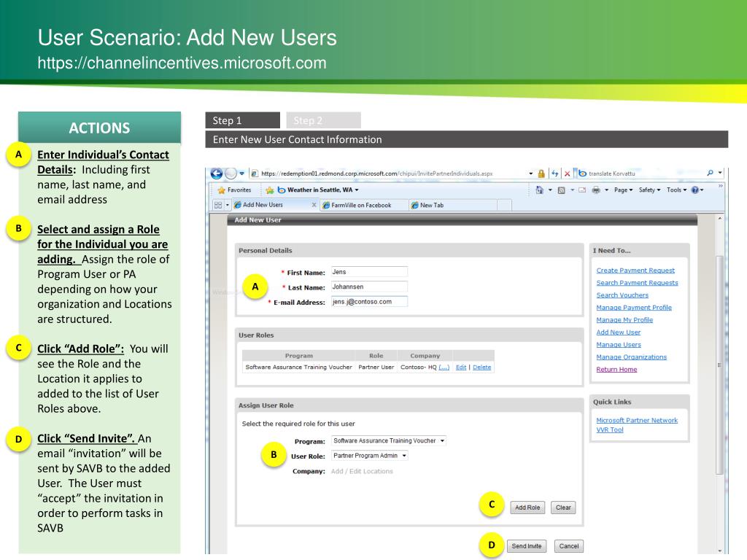This screenshot has height=560, width=747.
Task: Click the red Stop loading icon
Action: coord(567,174)
